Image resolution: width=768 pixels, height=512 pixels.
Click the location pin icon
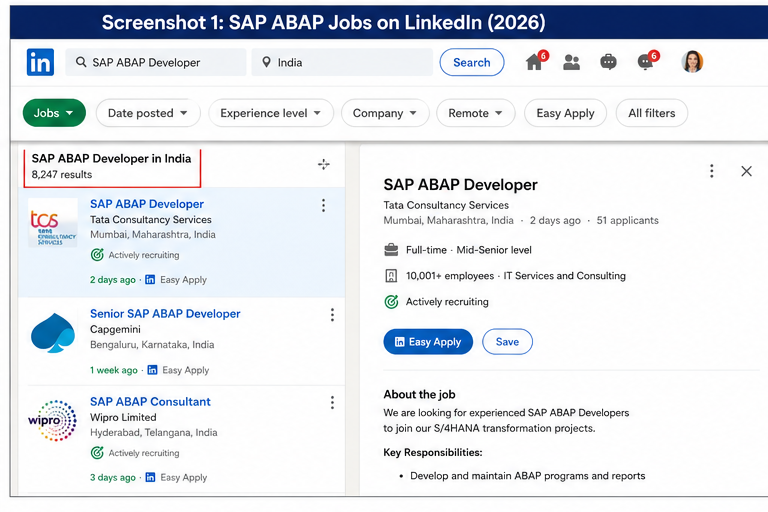click(x=266, y=62)
